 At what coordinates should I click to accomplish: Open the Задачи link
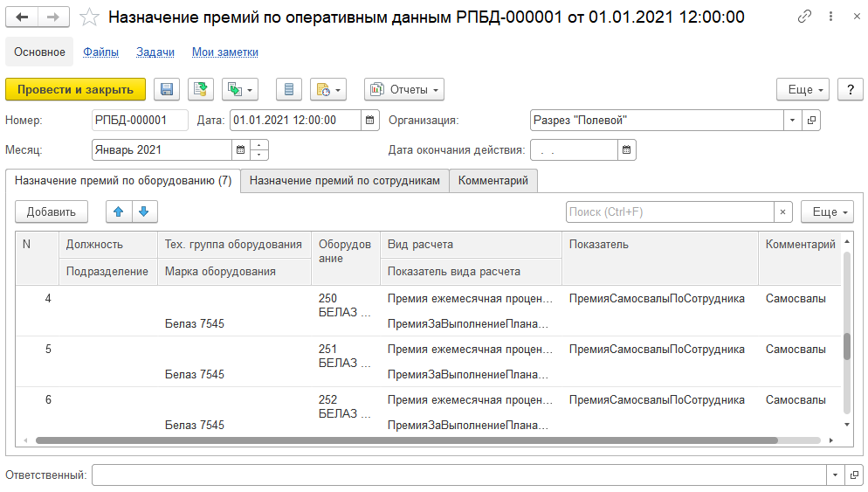(x=155, y=52)
